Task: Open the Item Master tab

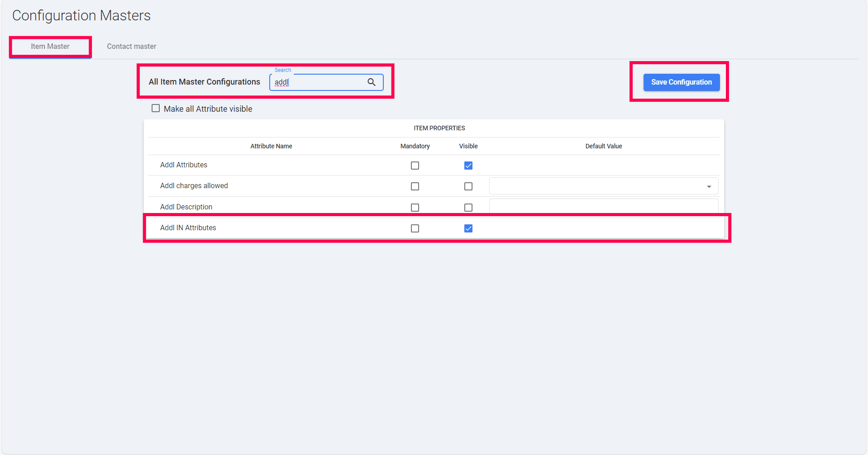Action: click(50, 47)
